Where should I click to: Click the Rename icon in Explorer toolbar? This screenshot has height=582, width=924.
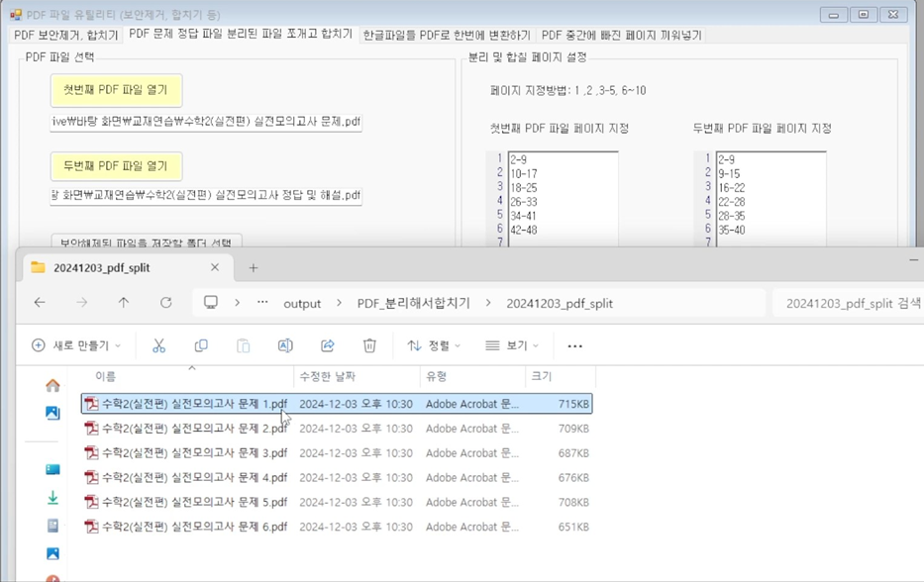285,345
